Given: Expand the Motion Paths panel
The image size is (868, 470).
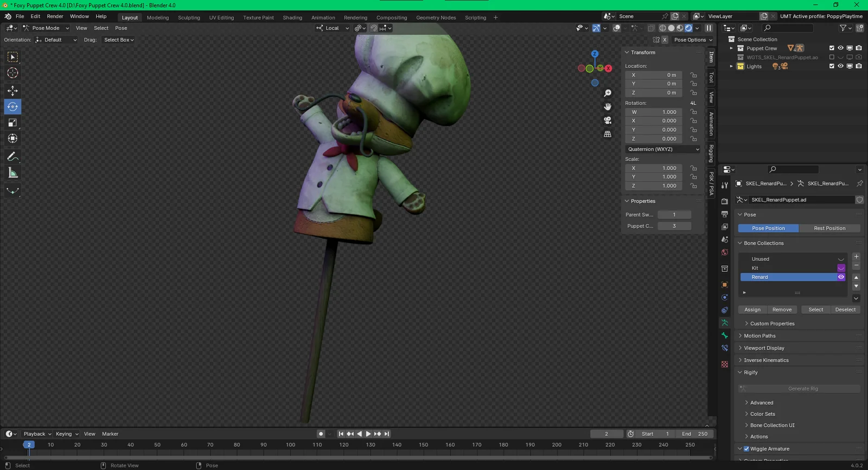Looking at the screenshot, I should [x=759, y=336].
